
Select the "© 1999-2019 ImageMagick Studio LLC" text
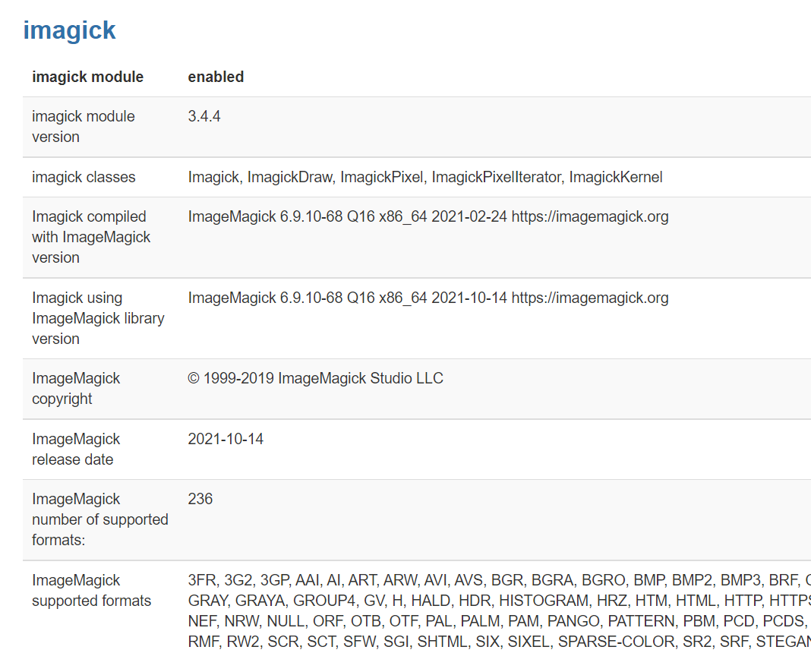[315, 378]
